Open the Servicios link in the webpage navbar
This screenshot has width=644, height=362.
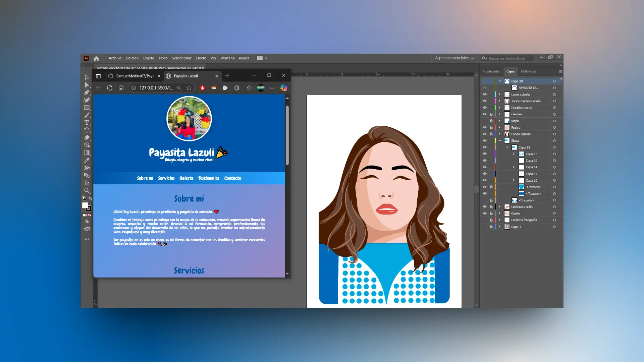166,178
